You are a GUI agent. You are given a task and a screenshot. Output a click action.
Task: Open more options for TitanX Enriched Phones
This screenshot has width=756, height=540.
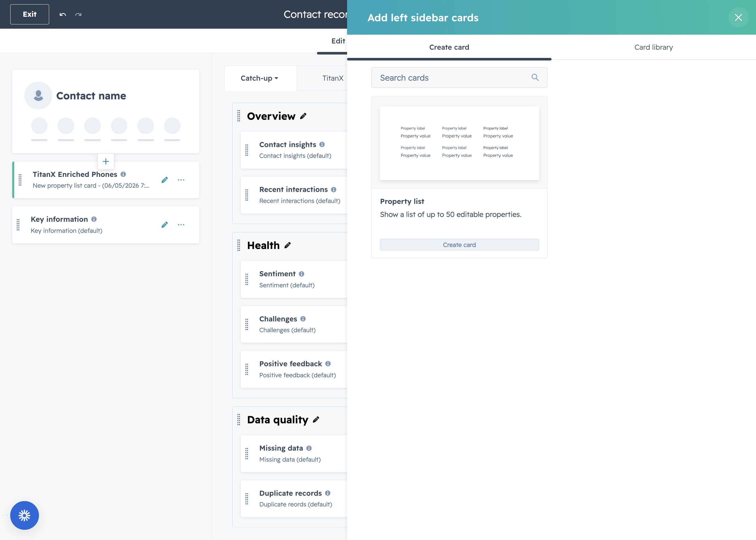pos(181,180)
